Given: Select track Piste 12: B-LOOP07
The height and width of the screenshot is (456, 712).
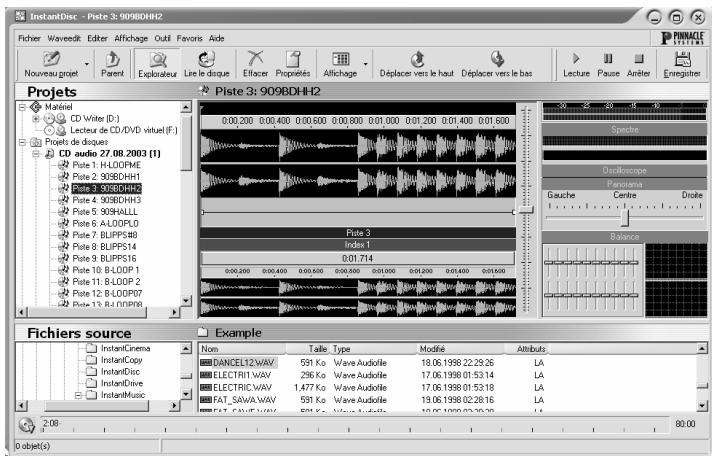Looking at the screenshot, I should point(107,293).
